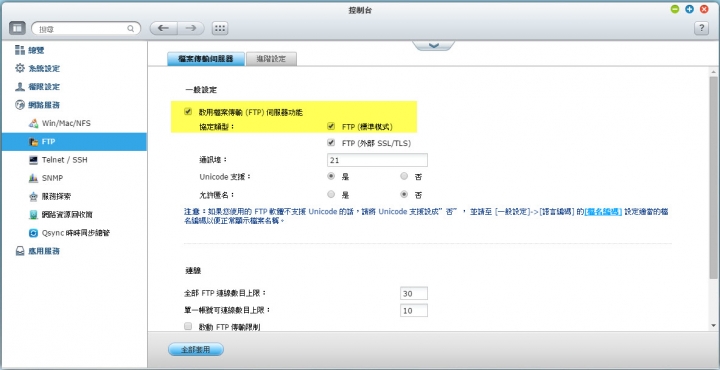Click the total FTP connections field showing 30
The image size is (720, 370).
(x=414, y=293)
